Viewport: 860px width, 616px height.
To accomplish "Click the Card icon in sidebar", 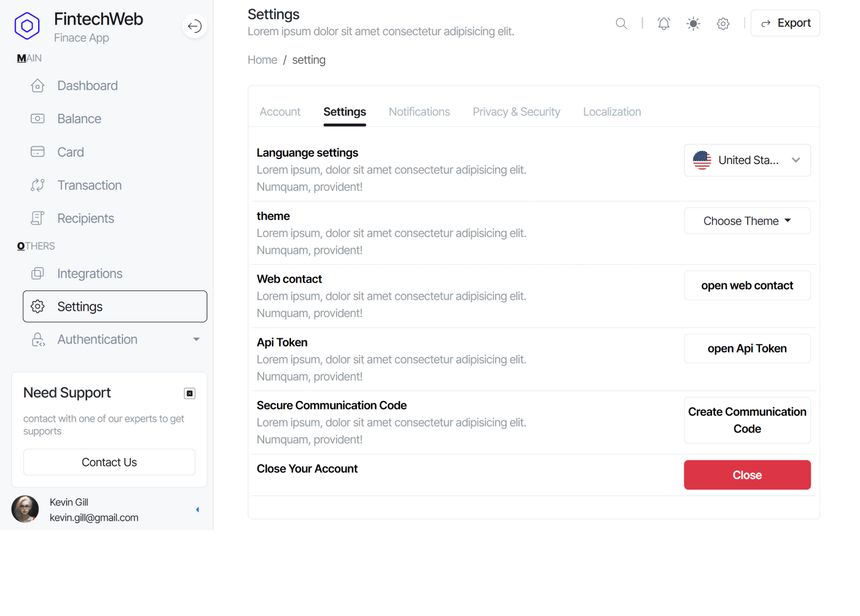I will click(x=37, y=152).
